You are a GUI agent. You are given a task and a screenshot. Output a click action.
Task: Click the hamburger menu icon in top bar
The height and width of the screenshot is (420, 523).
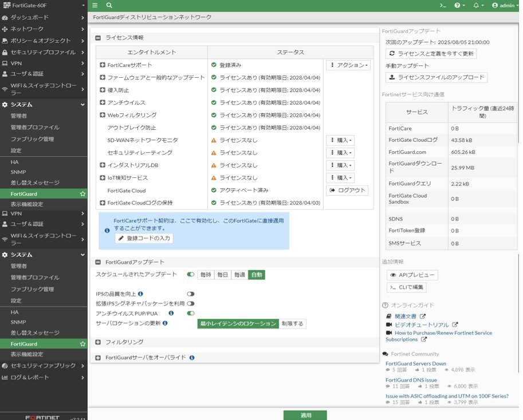[x=95, y=5]
